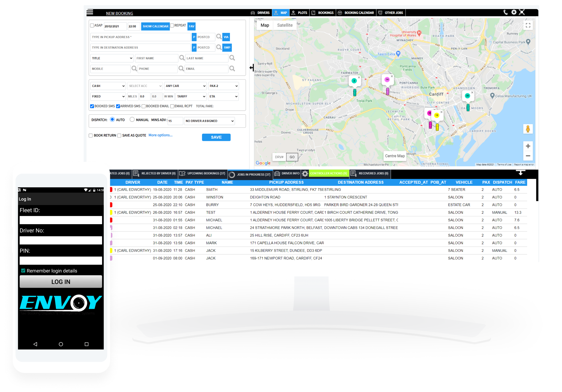The width and height of the screenshot is (562, 392).
Task: Click the SAVE button on the booking form
Action: (216, 137)
